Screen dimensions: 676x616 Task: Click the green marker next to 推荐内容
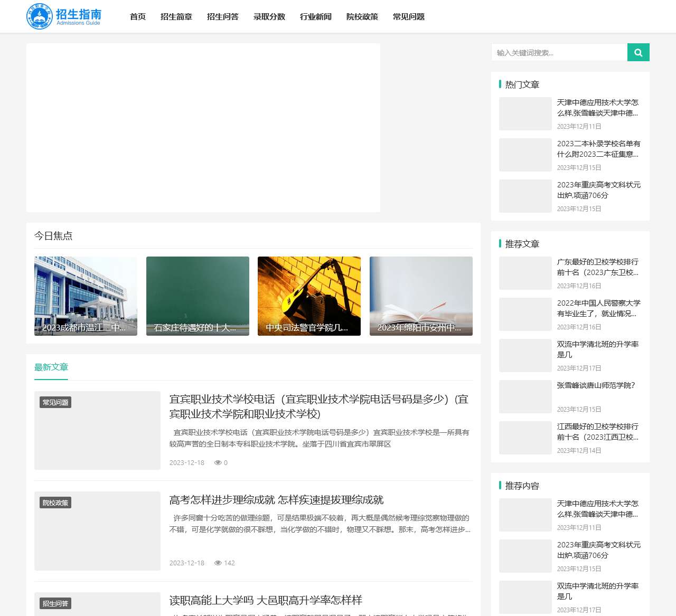[500, 486]
